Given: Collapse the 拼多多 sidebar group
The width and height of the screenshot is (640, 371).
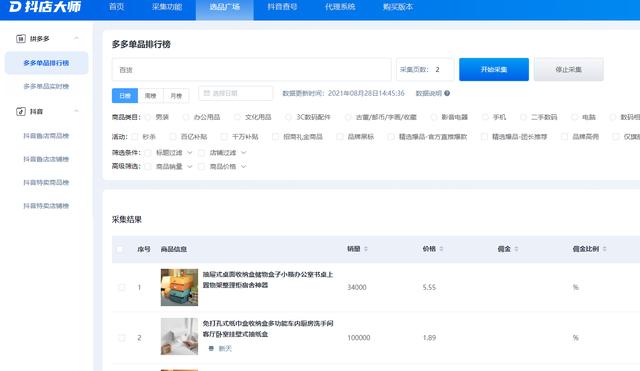Looking at the screenshot, I should pyautogui.click(x=76, y=38).
